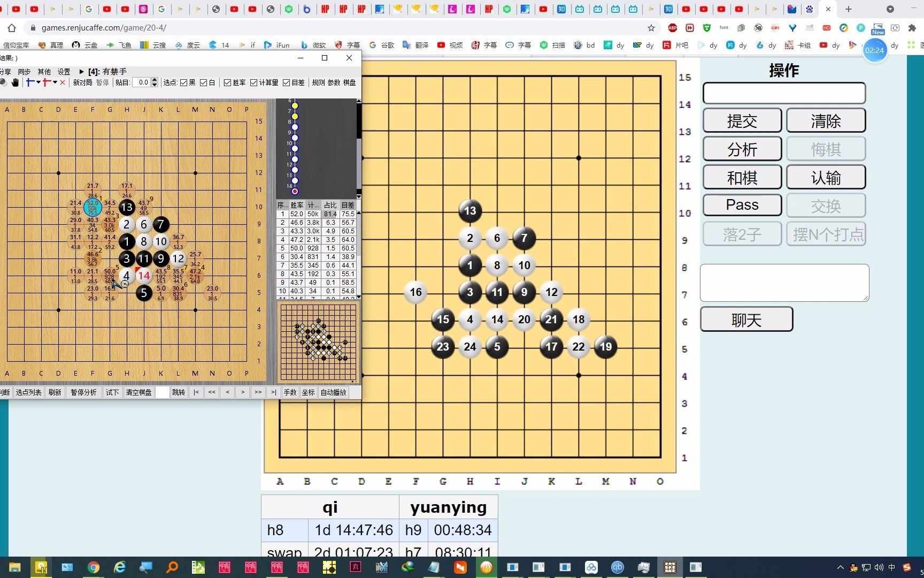Decrease the 贴目 komi spinner value
The width and height of the screenshot is (924, 578).
coord(155,85)
